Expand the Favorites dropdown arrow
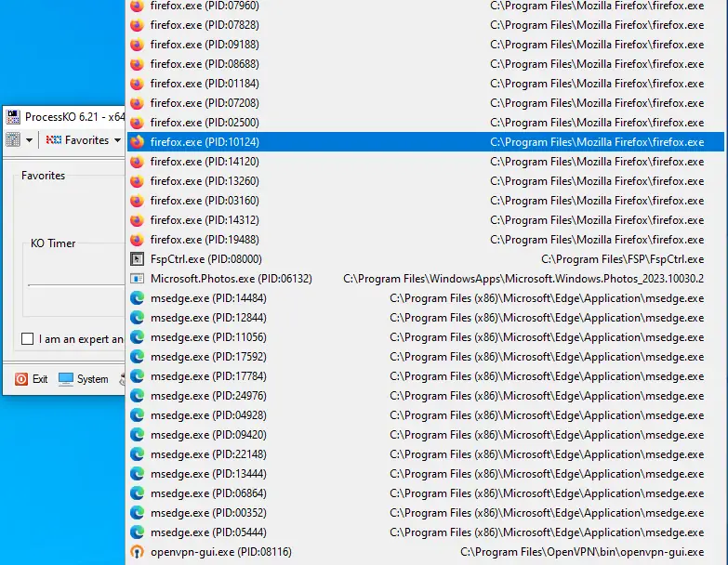728x565 pixels. (x=117, y=140)
